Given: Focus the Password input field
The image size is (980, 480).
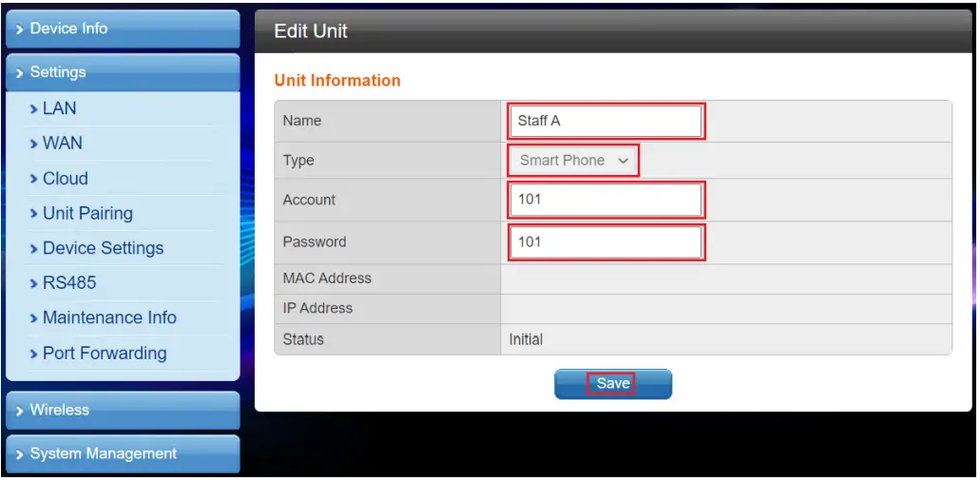Looking at the screenshot, I should (605, 242).
